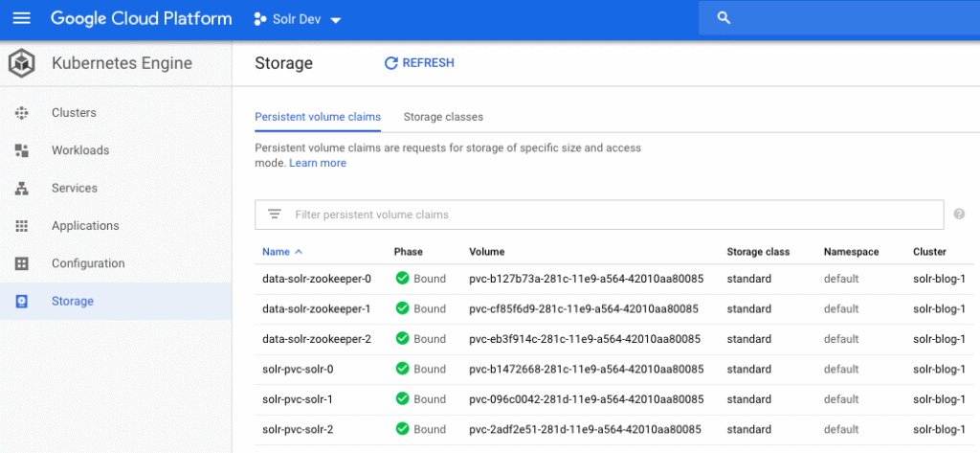Click solr-blog-1 cluster in solr-pvc-solr-2 row

click(x=940, y=429)
